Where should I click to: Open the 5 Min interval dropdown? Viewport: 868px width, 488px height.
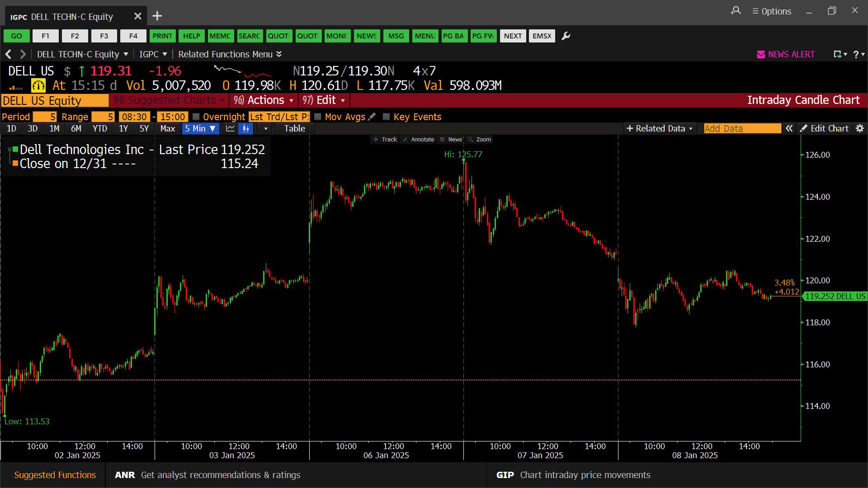[200, 129]
